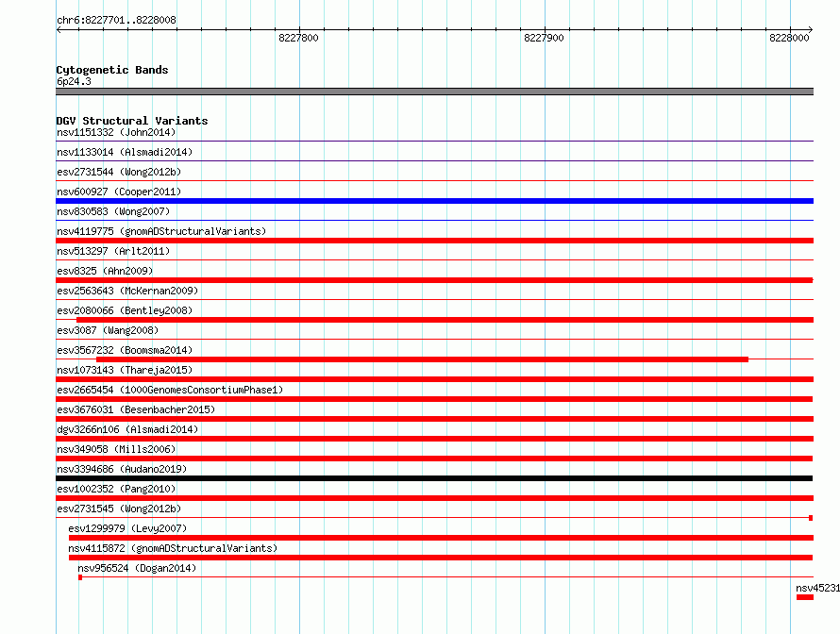Click esv3567232 (Boomsma2014) label
The height and width of the screenshot is (634, 840).
[125, 350]
